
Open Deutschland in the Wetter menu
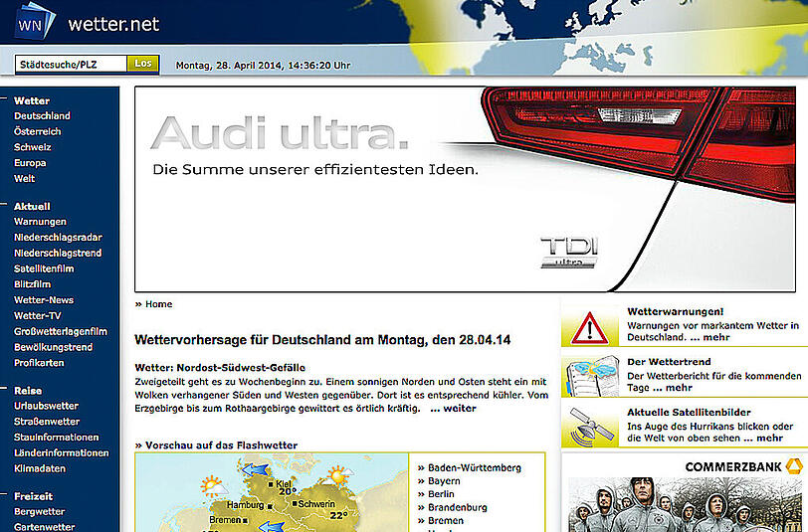[42, 116]
